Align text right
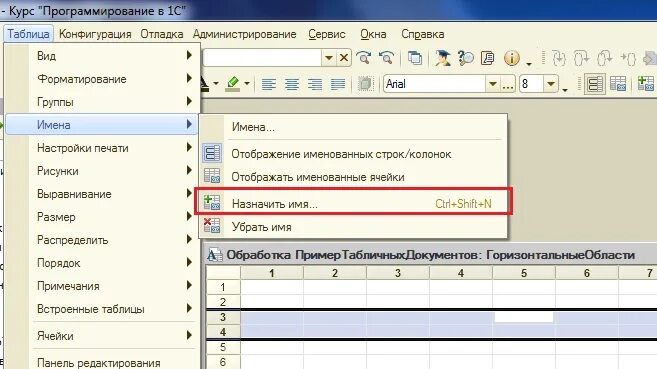The height and width of the screenshot is (369, 657). (315, 84)
